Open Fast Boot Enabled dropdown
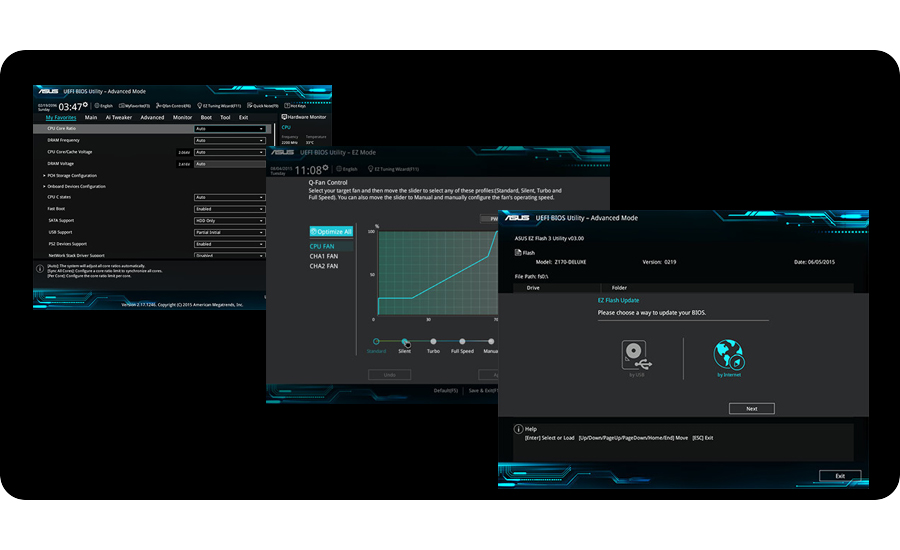 (x=230, y=209)
